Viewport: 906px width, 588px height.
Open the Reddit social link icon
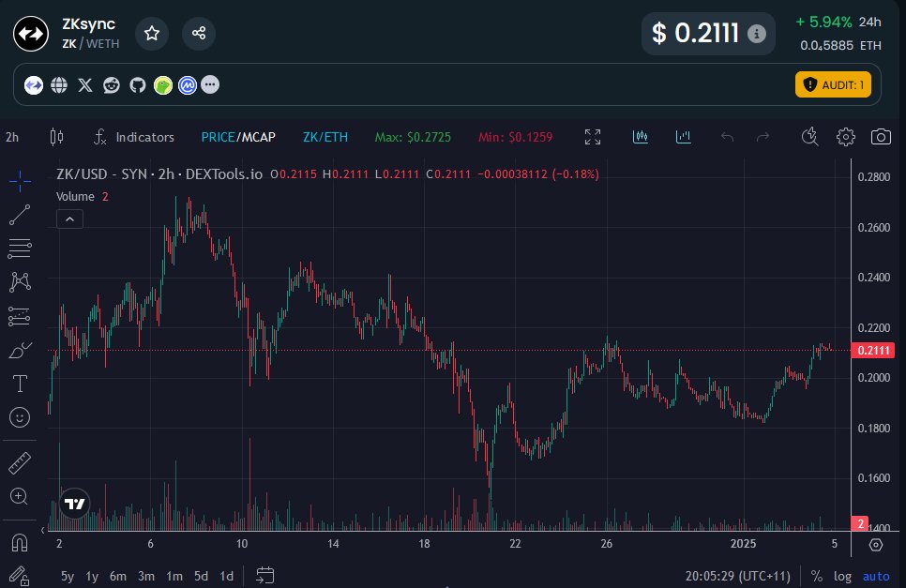pos(111,85)
